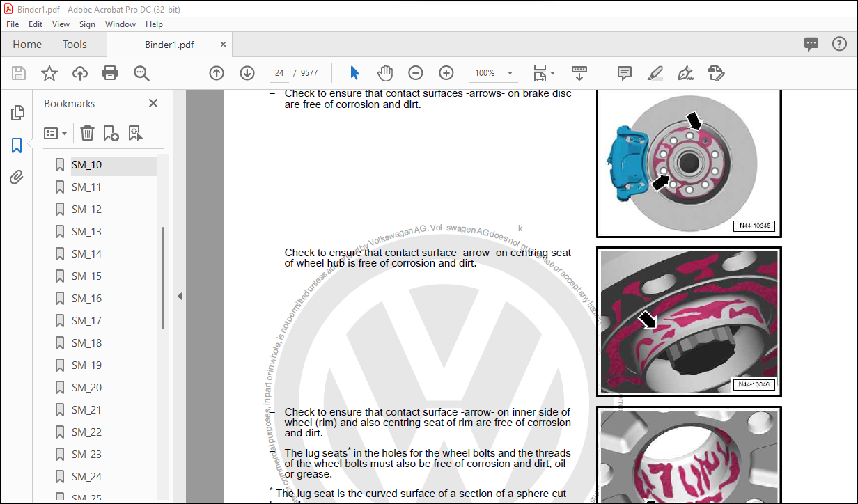Go to next page arrow
Viewport: 858px width, 504px height.
pos(247,73)
